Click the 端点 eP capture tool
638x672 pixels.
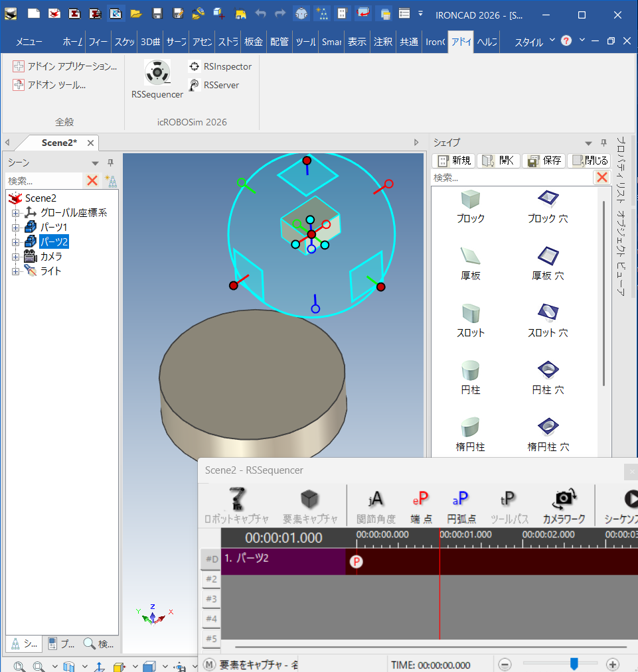[421, 507]
